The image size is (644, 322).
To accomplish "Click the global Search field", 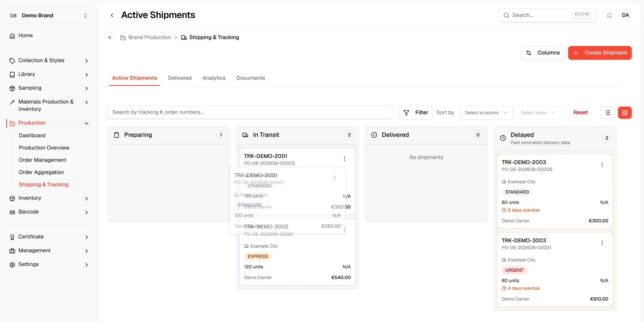I will pyautogui.click(x=547, y=15).
